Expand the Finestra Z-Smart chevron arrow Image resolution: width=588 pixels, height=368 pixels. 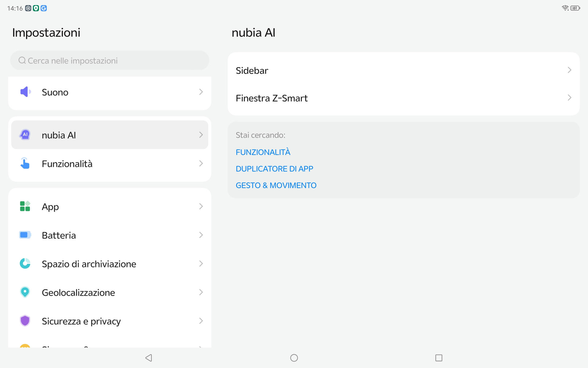(x=569, y=98)
